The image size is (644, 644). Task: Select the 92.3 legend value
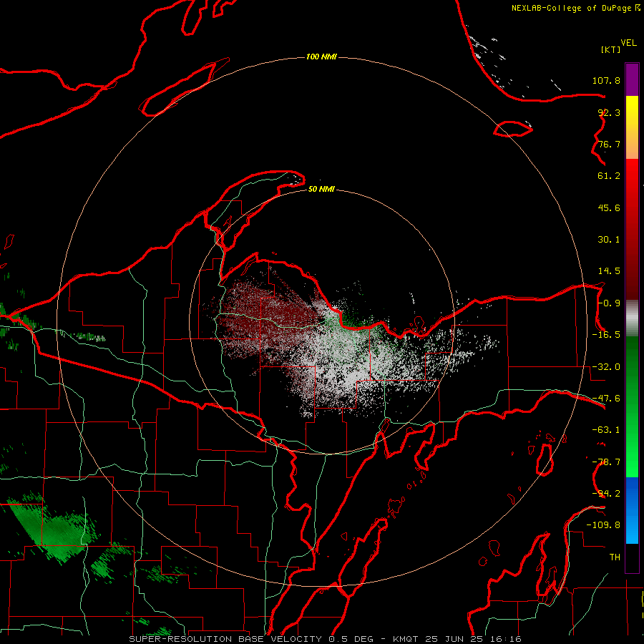pos(609,112)
